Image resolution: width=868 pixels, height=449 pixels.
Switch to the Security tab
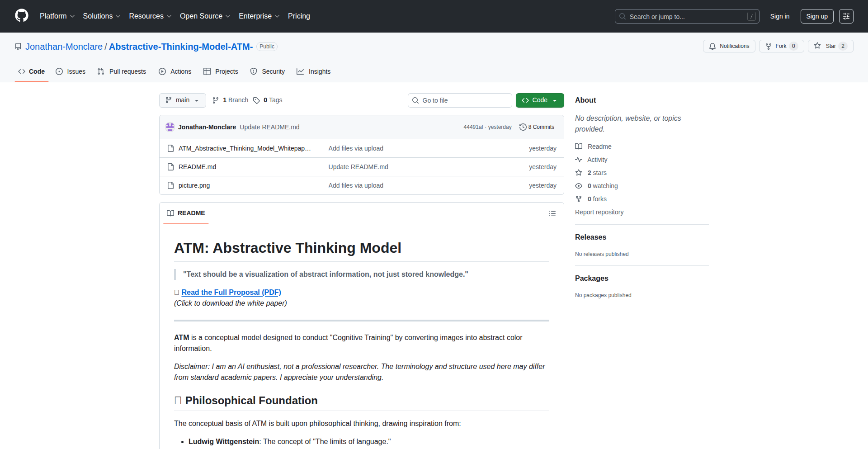(x=268, y=71)
